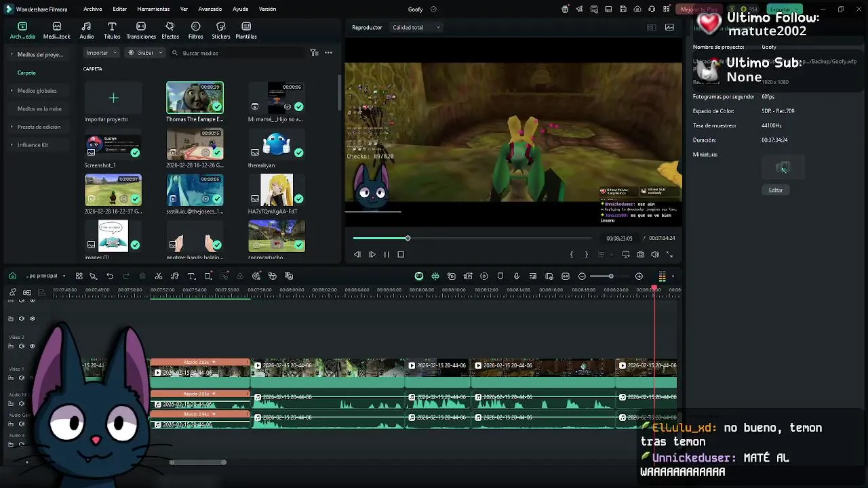Open the media filter options
Screen dimensions: 868x488
pos(314,53)
